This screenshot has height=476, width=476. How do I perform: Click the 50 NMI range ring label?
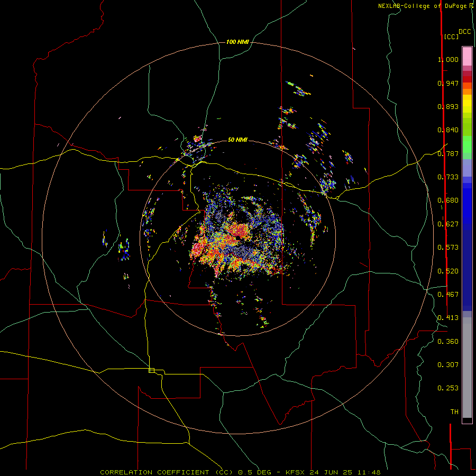click(237, 140)
